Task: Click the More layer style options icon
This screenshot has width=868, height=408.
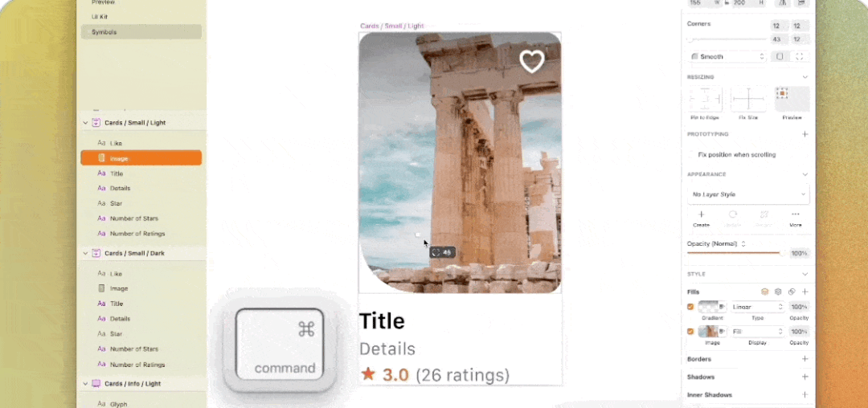Action: (x=796, y=218)
